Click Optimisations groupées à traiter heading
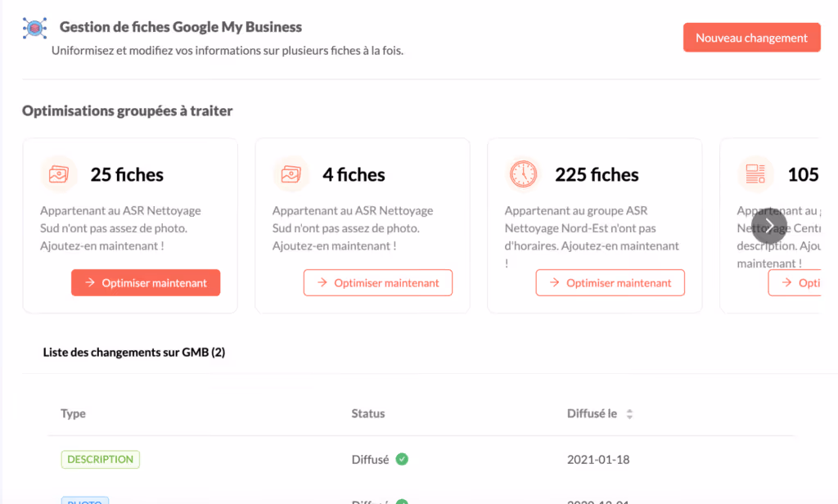The height and width of the screenshot is (504, 838). click(x=127, y=110)
